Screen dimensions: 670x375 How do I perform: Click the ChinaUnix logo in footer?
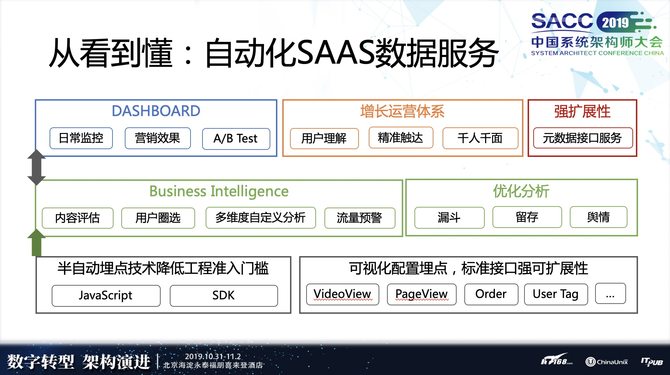point(607,361)
